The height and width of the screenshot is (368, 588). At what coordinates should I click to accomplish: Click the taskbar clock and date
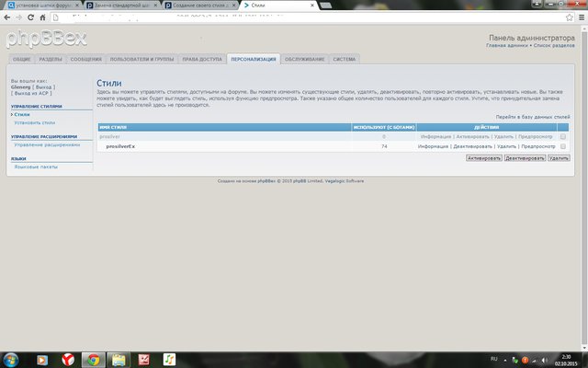566,360
